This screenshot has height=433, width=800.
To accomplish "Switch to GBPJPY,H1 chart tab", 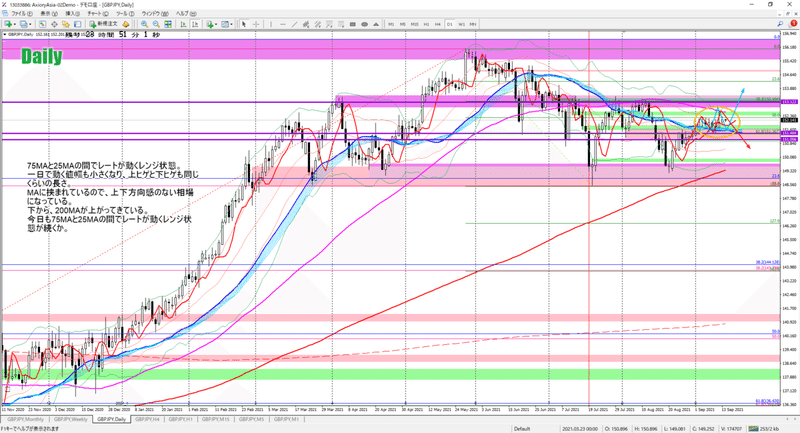I will coord(181,419).
